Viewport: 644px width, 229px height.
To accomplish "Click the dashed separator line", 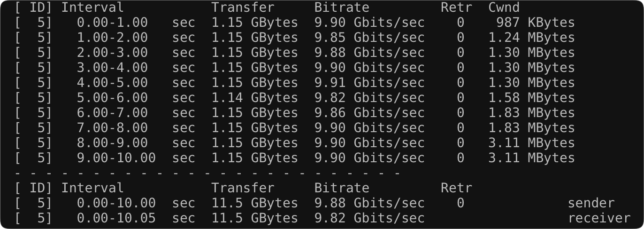I will 207,173.
